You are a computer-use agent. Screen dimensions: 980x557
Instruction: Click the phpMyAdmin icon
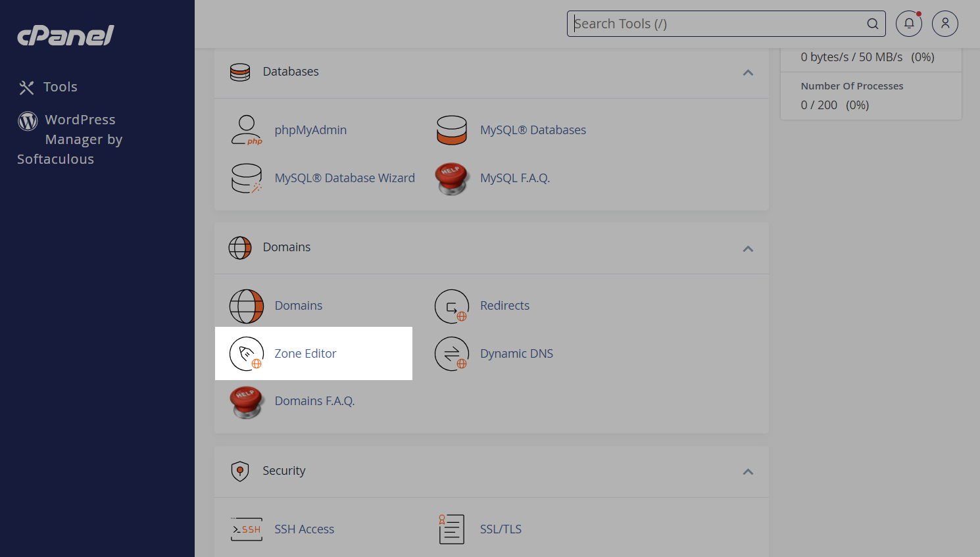[x=247, y=130]
